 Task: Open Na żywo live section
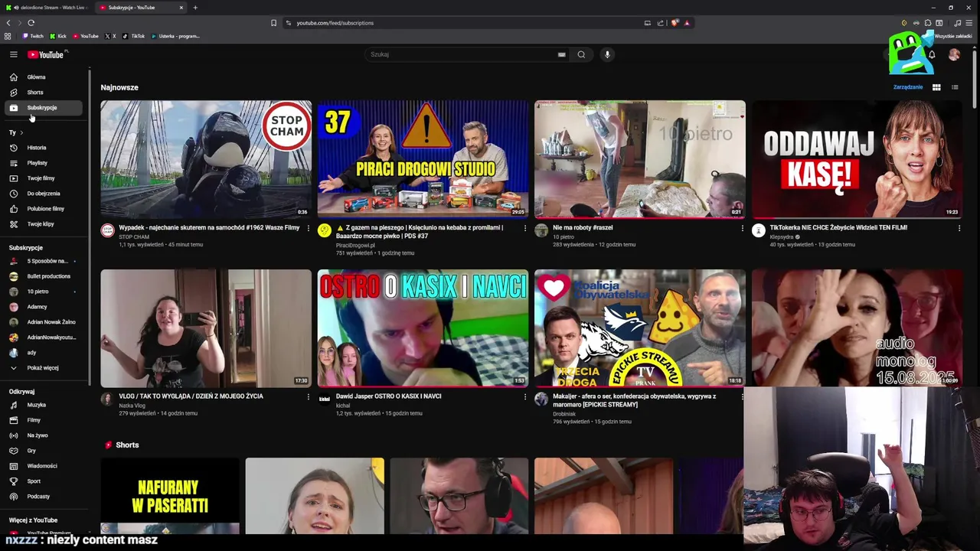(44, 435)
